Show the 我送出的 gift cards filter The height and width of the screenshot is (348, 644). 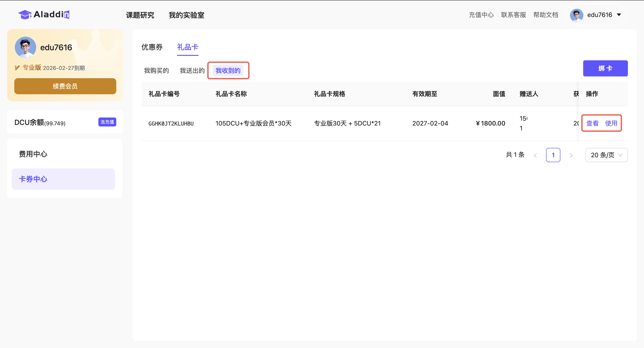click(x=192, y=71)
